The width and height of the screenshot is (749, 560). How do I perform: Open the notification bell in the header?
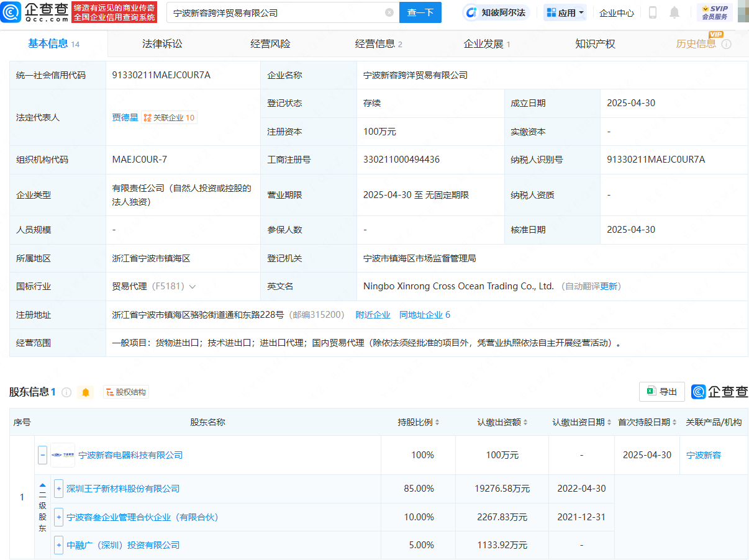tap(674, 12)
